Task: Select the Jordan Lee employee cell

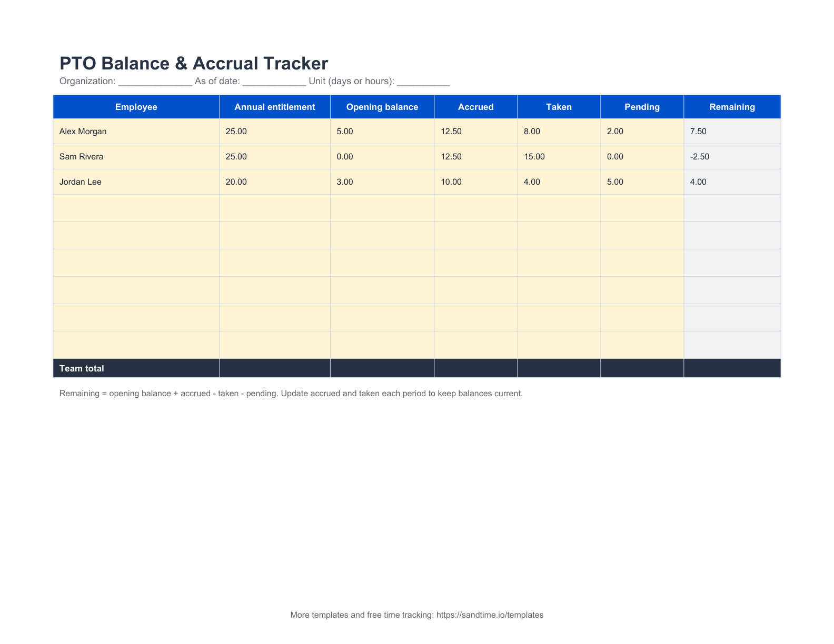Action: (x=136, y=182)
